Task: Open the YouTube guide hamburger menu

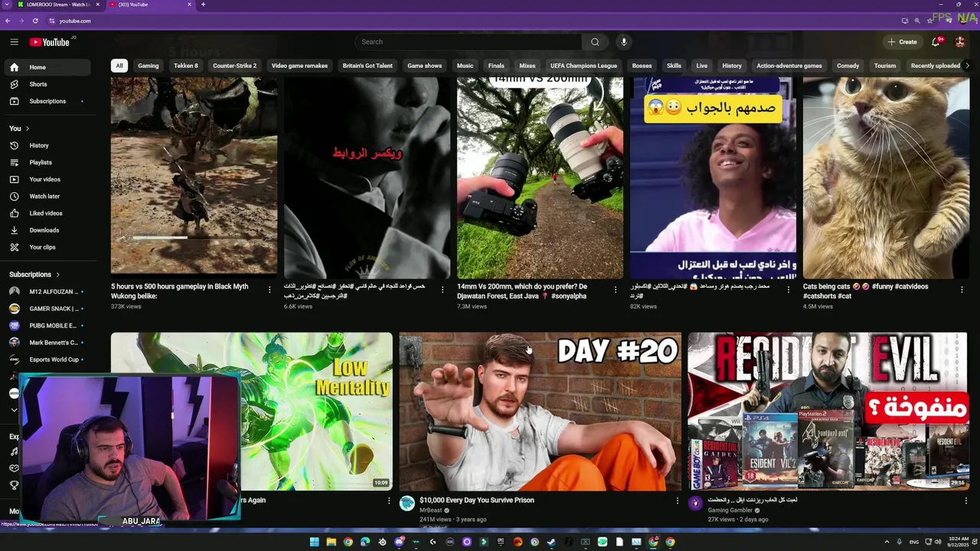Action: (x=14, y=42)
